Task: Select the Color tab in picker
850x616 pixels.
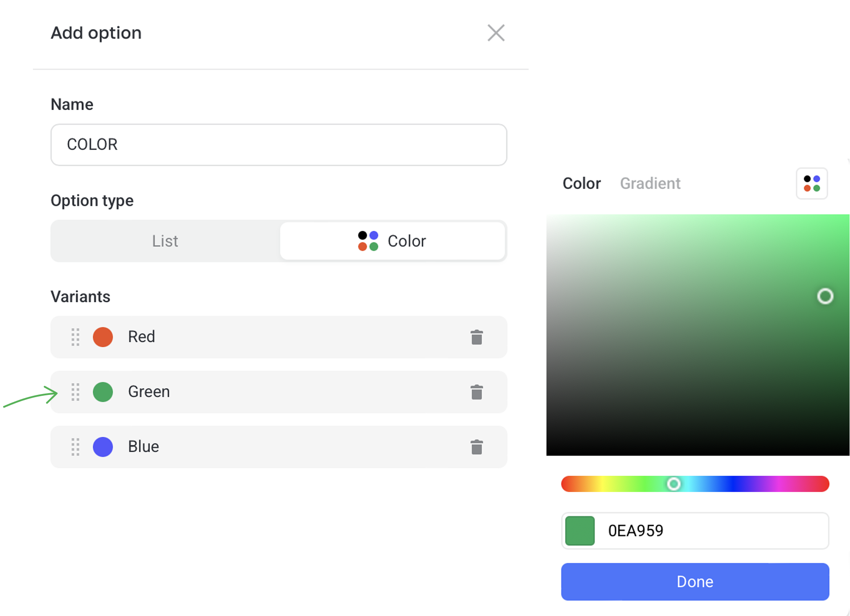Action: click(x=581, y=183)
